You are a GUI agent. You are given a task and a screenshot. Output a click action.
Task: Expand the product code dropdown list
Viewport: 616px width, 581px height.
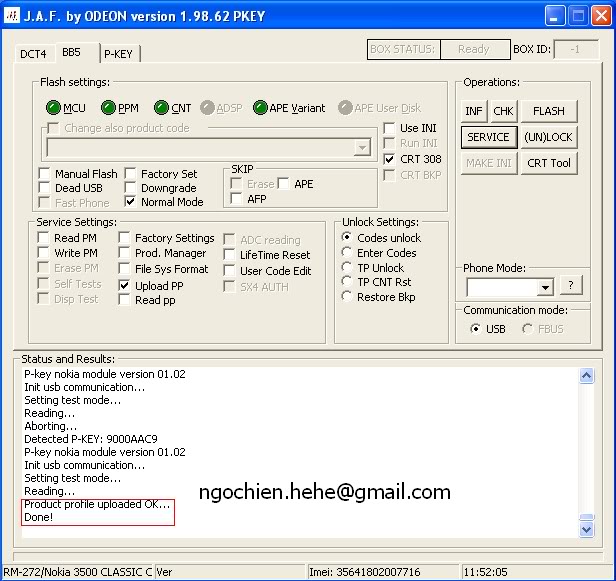click(362, 147)
